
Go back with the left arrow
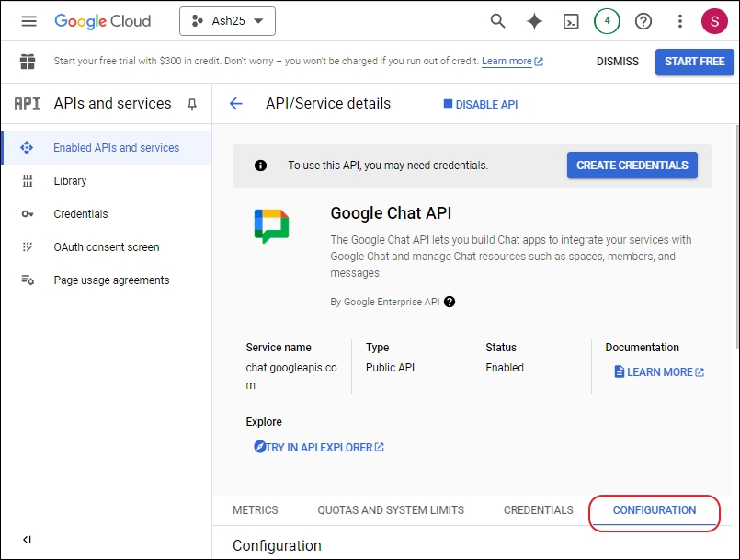tap(235, 103)
